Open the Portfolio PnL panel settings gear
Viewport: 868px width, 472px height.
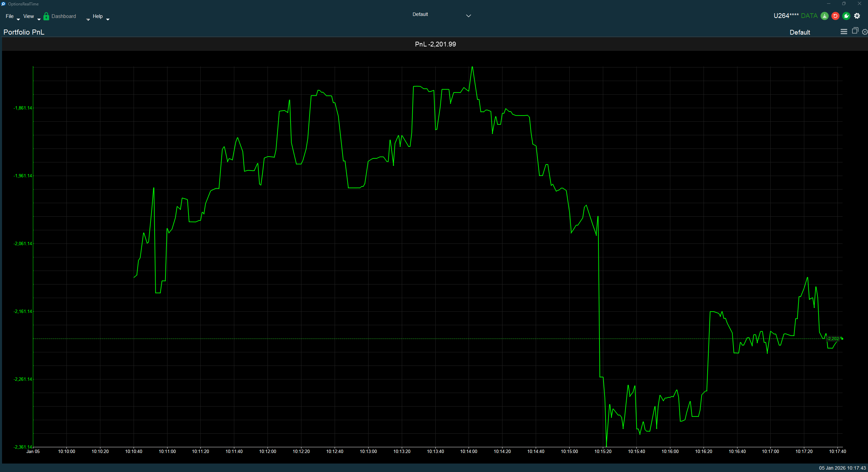tap(865, 32)
